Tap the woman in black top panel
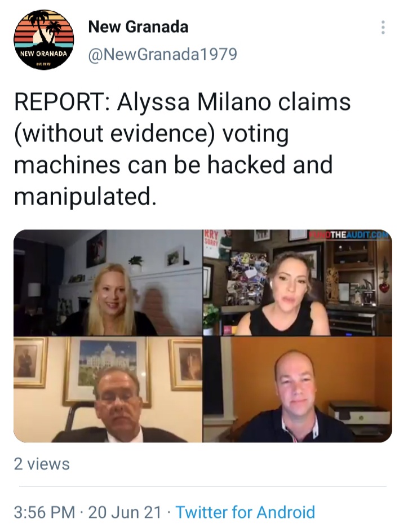399x532 pixels. 298,283
